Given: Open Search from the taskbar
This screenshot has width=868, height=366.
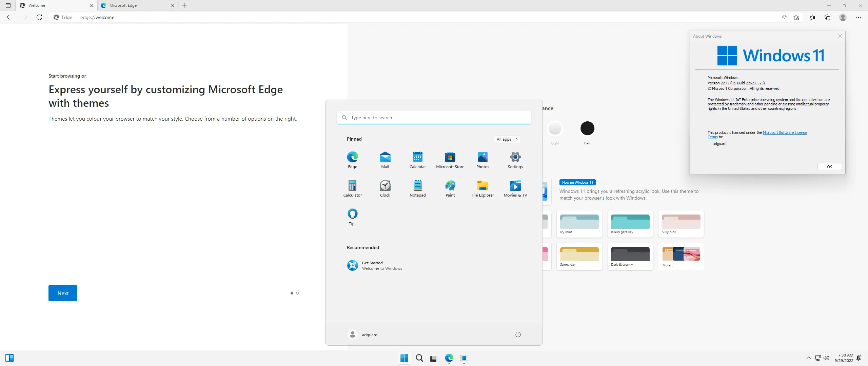Looking at the screenshot, I should (419, 358).
